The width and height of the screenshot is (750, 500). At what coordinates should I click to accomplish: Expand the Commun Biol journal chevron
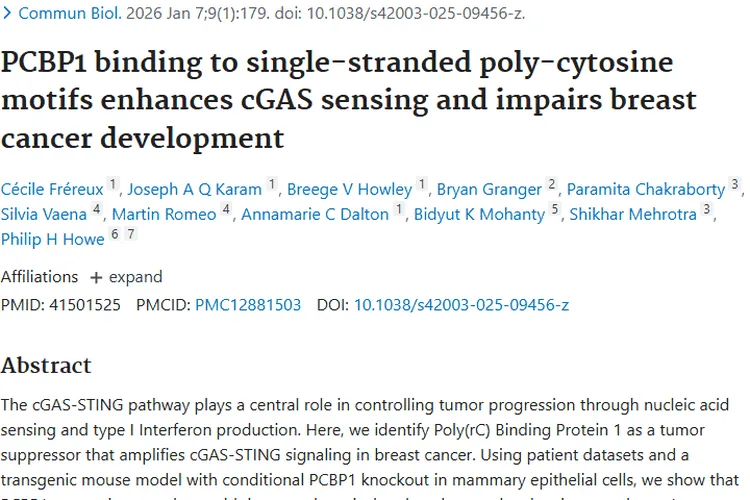point(8,14)
